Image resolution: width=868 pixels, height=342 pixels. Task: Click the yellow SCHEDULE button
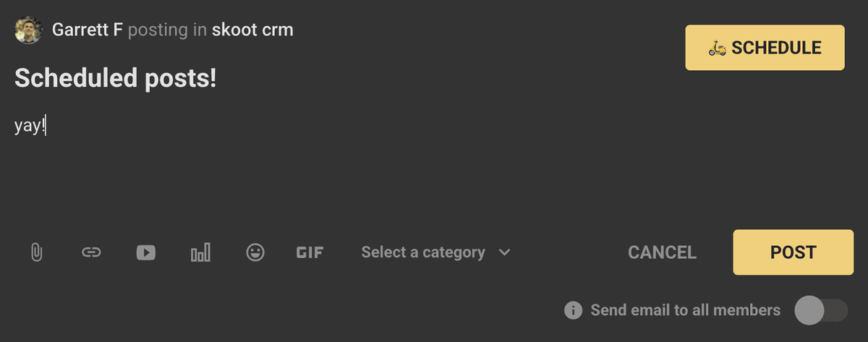tap(765, 48)
